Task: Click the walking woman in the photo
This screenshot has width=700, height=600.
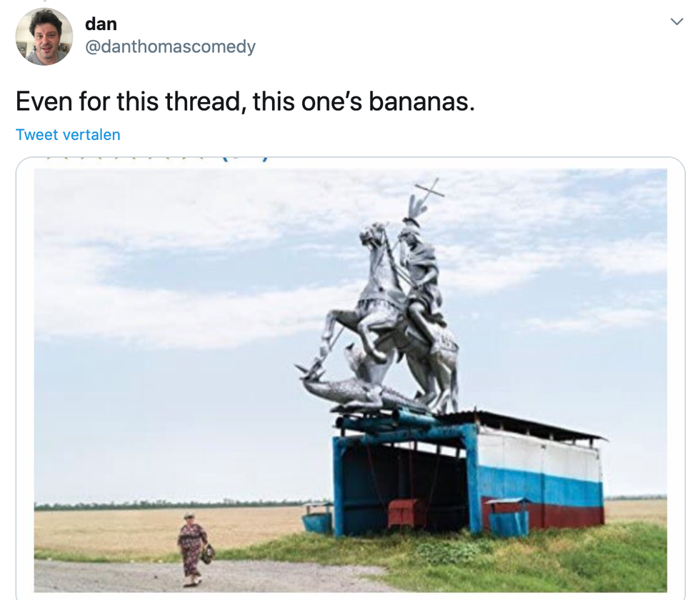Action: pyautogui.click(x=192, y=549)
